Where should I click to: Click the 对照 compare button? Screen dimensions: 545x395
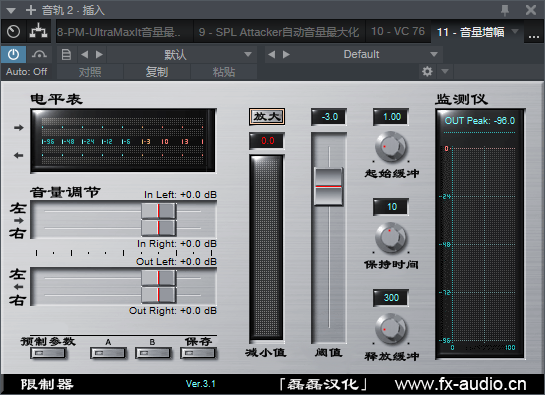(x=90, y=72)
